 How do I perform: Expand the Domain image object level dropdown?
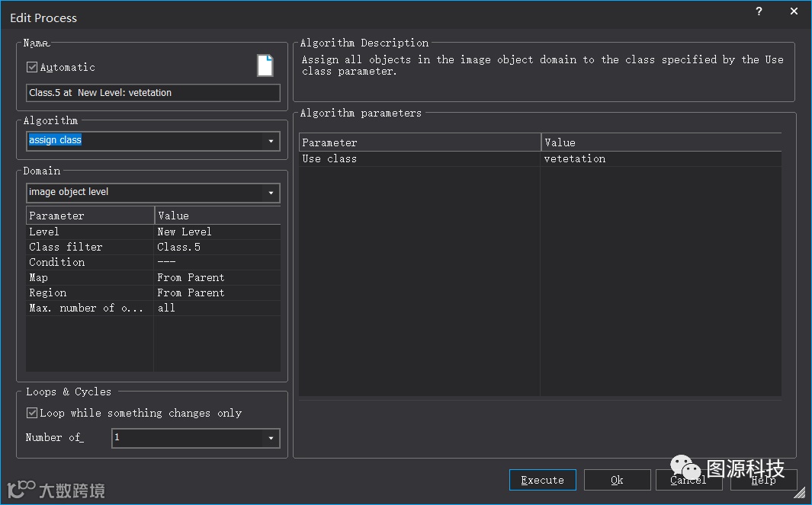coord(271,193)
